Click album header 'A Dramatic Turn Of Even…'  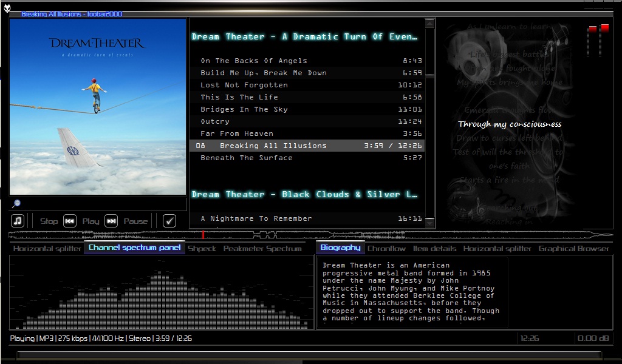[305, 37]
